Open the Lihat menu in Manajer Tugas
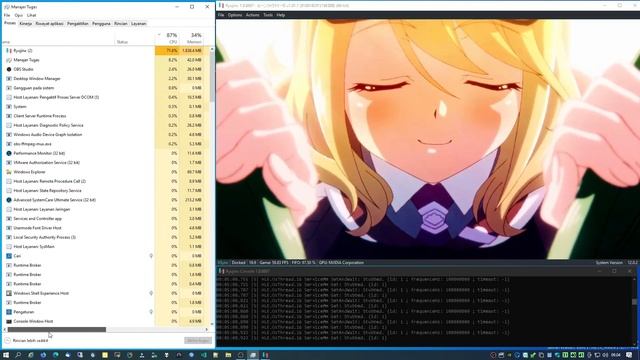This screenshot has height=360, width=640. [31, 15]
